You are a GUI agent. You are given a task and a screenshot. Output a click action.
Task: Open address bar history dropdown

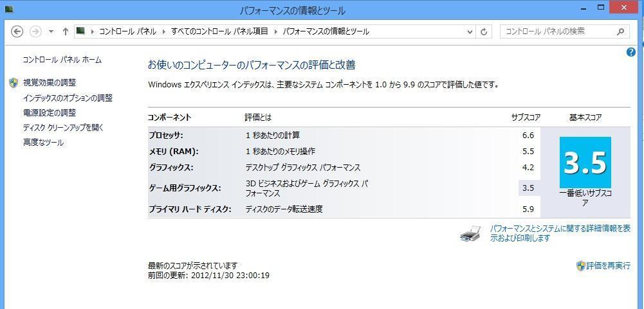[471, 31]
